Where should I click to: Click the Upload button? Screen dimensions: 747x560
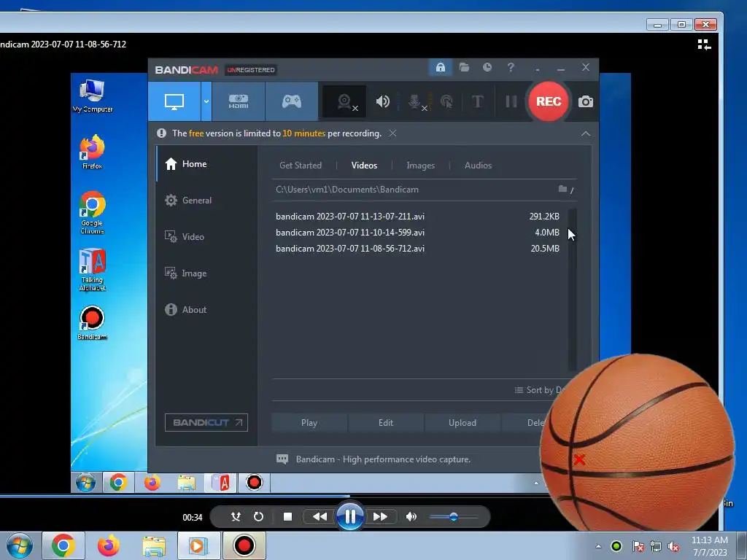click(x=462, y=423)
